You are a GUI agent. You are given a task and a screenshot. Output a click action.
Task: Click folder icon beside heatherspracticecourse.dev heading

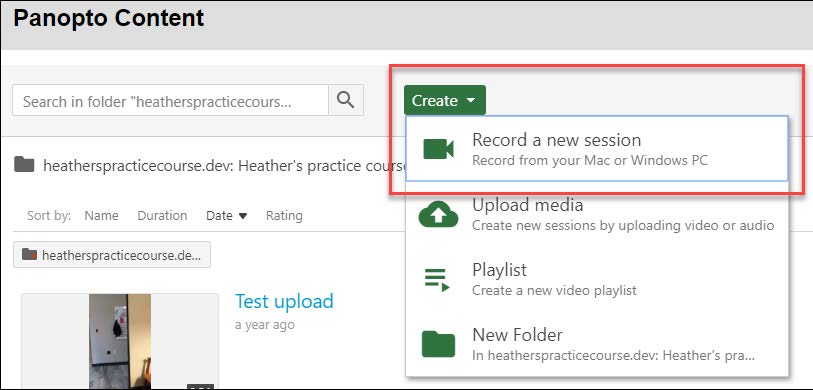[24, 164]
